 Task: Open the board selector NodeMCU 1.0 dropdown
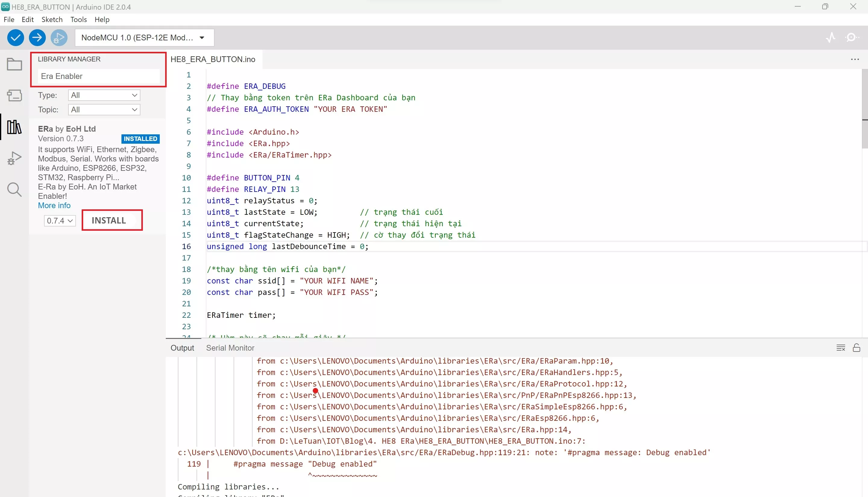point(144,38)
